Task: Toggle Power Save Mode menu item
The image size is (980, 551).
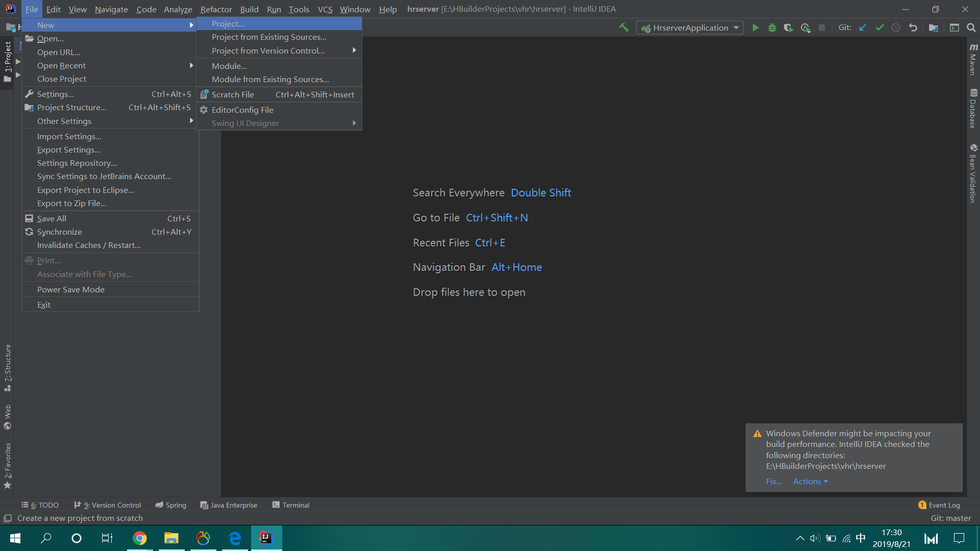Action: [70, 289]
